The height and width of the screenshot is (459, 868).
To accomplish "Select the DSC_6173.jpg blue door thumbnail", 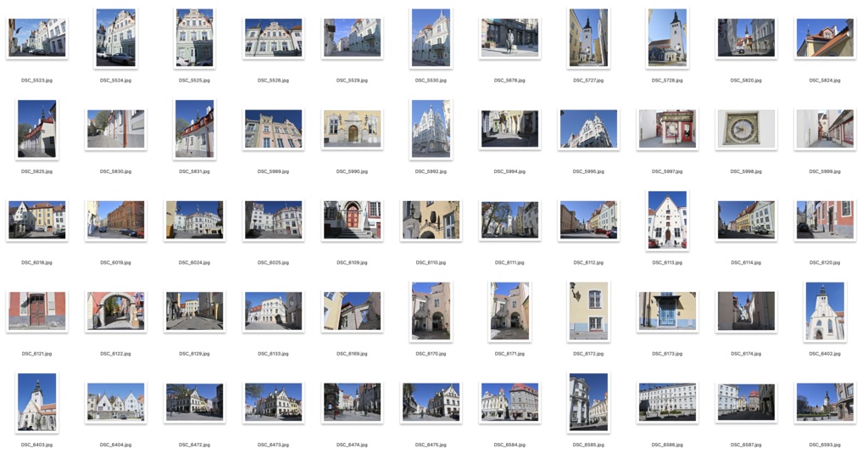I will (x=667, y=311).
